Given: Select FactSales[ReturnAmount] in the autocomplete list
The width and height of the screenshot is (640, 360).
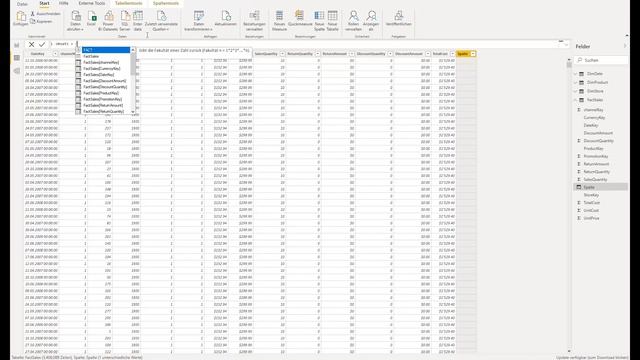Looking at the screenshot, I should 103,105.
